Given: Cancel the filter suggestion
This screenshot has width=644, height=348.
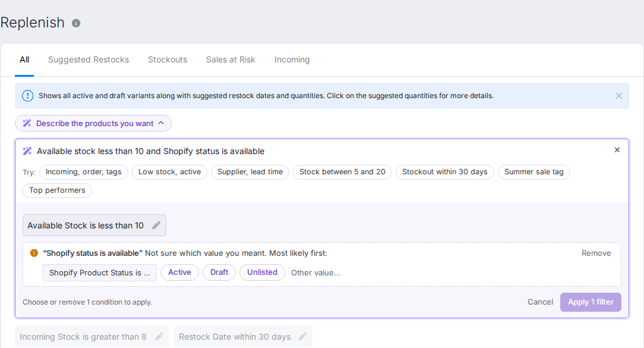Looking at the screenshot, I should tap(540, 302).
